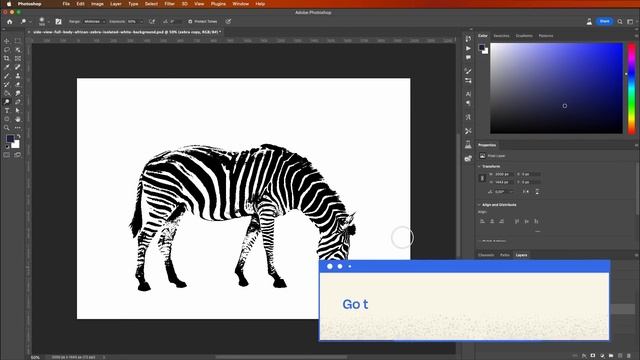Viewport: 640px width, 360px height.
Task: Open the Search icon at top right
Action: coord(620,21)
